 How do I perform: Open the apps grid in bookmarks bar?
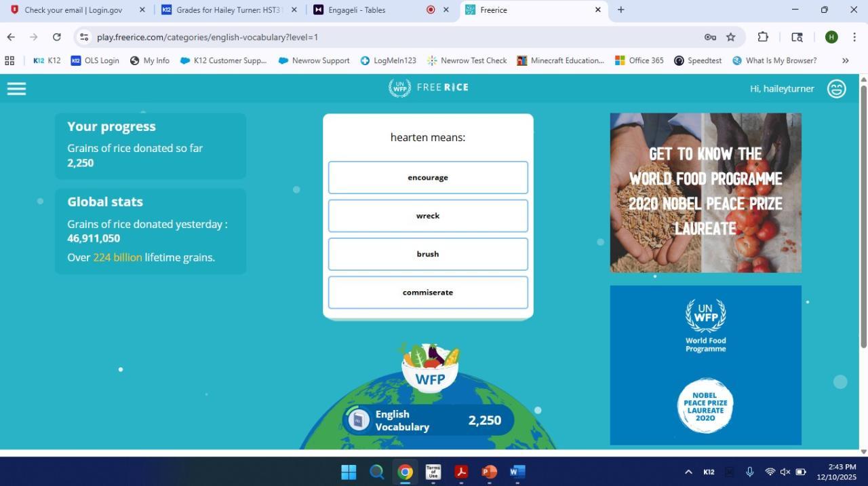click(9, 60)
